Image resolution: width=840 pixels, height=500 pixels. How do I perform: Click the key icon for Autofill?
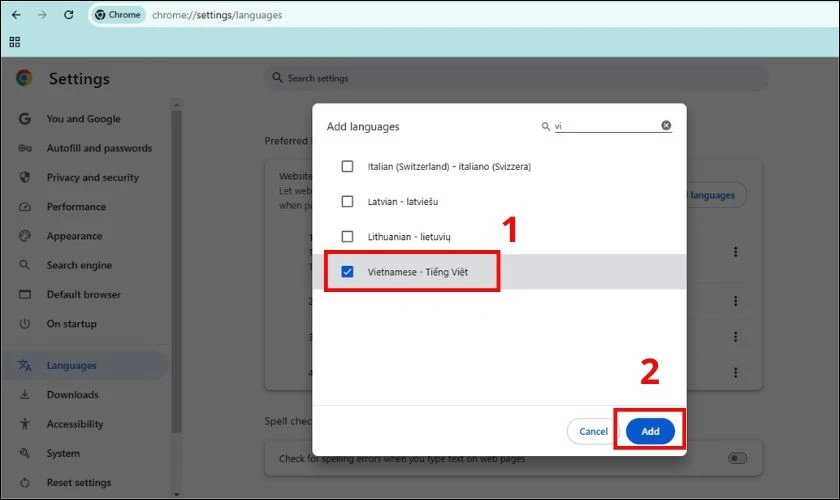(x=25, y=148)
